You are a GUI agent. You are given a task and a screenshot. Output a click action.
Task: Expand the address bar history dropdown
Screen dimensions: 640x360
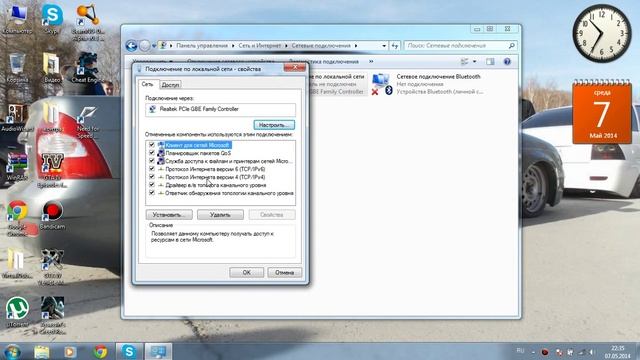tap(384, 46)
